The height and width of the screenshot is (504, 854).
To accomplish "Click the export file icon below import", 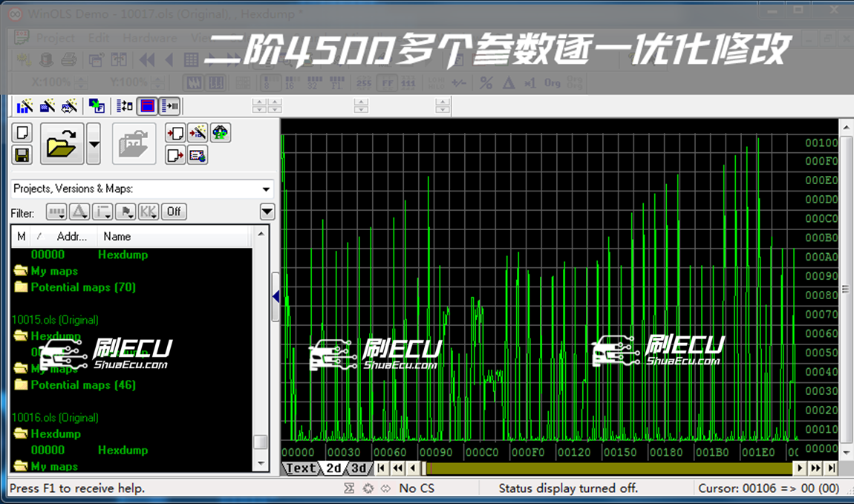I will 175,155.
